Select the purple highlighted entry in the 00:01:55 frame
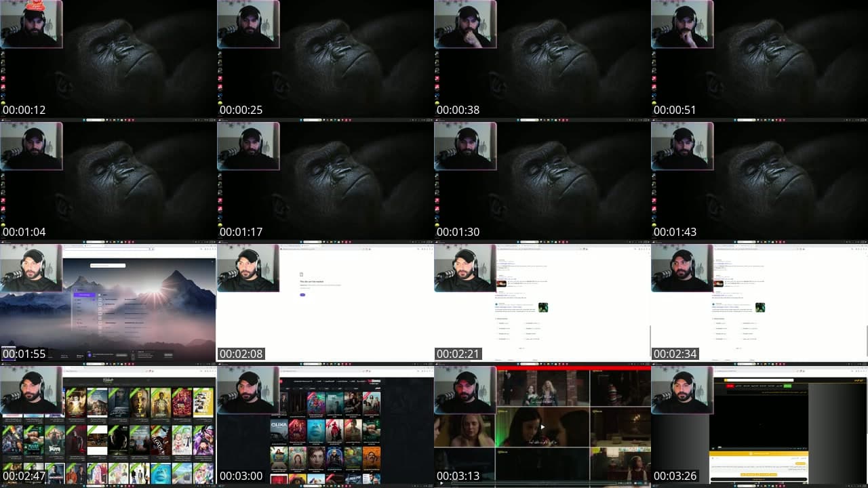The height and width of the screenshot is (488, 868). [x=83, y=296]
